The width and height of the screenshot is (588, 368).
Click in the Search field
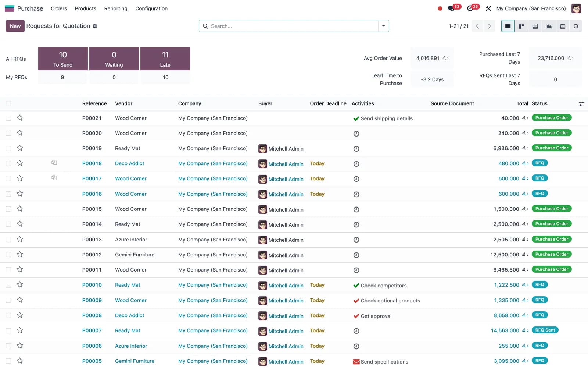(x=293, y=26)
